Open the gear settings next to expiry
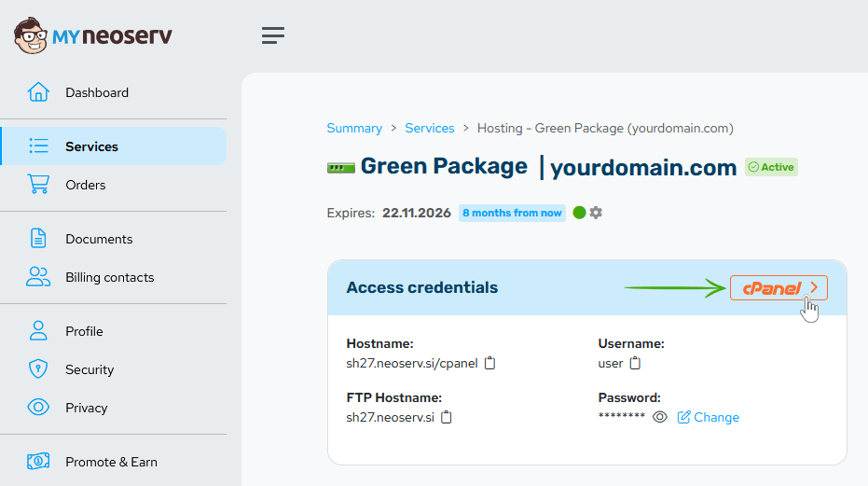Screen dimensions: 868x486 coord(596,213)
